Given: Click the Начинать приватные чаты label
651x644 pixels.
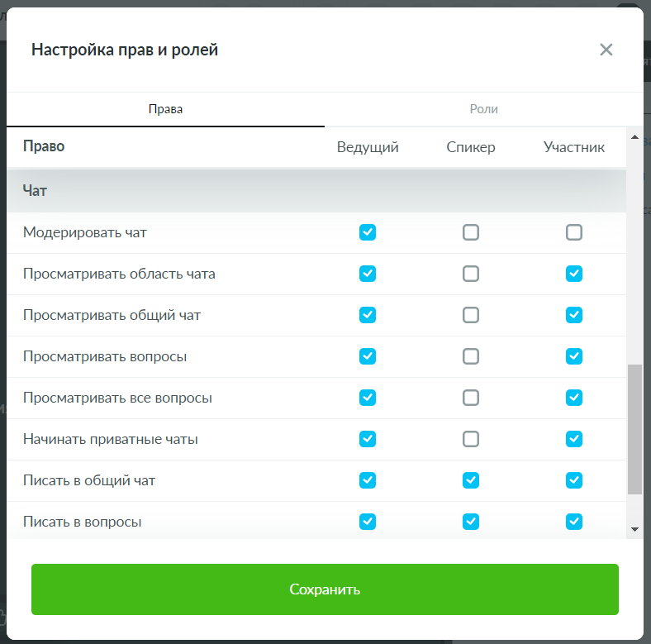Looking at the screenshot, I should click(x=111, y=440).
